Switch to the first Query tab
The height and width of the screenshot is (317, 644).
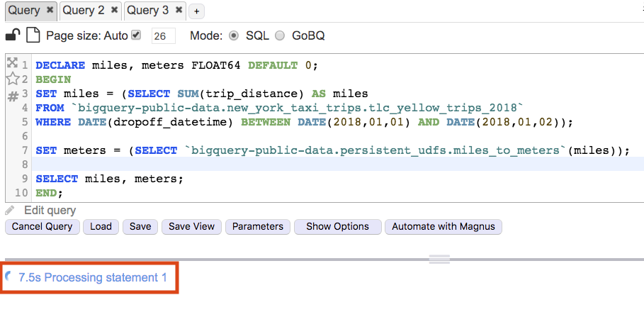click(24, 10)
